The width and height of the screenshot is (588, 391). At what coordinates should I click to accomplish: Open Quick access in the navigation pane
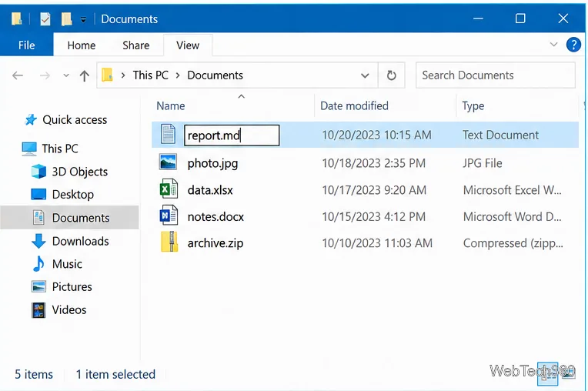pyautogui.click(x=75, y=120)
